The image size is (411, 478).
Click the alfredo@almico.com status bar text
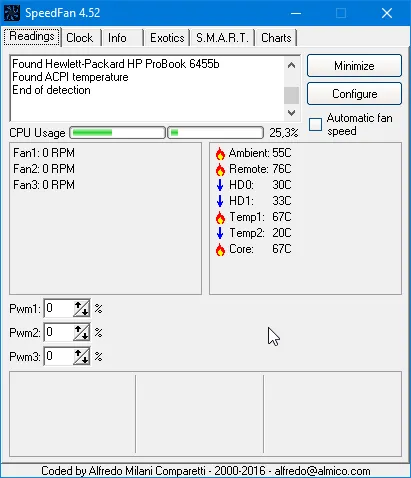point(322,471)
